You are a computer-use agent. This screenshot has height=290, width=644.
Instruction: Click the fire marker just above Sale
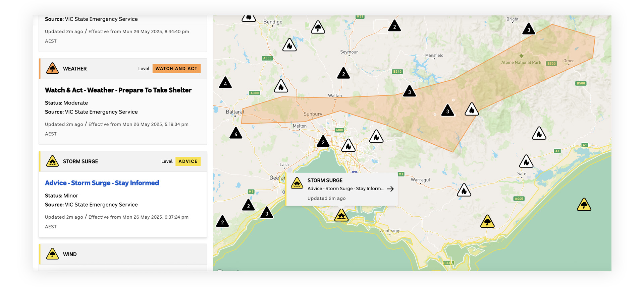tap(526, 162)
